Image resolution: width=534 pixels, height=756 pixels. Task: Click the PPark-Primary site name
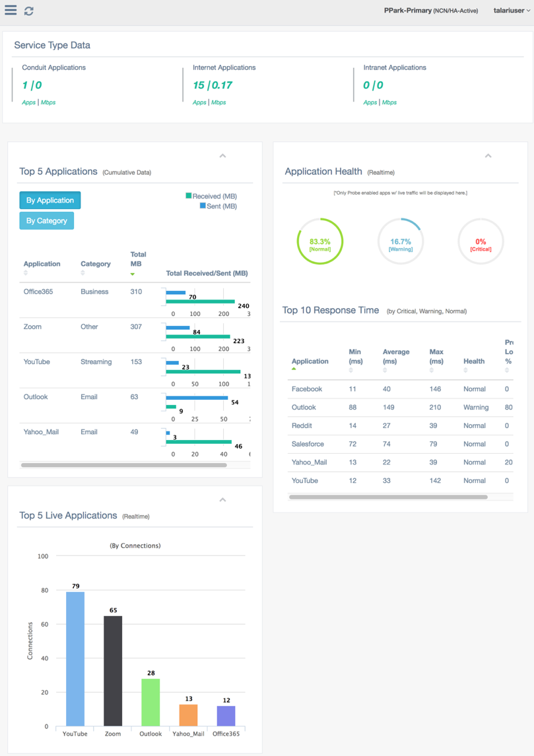pos(408,10)
